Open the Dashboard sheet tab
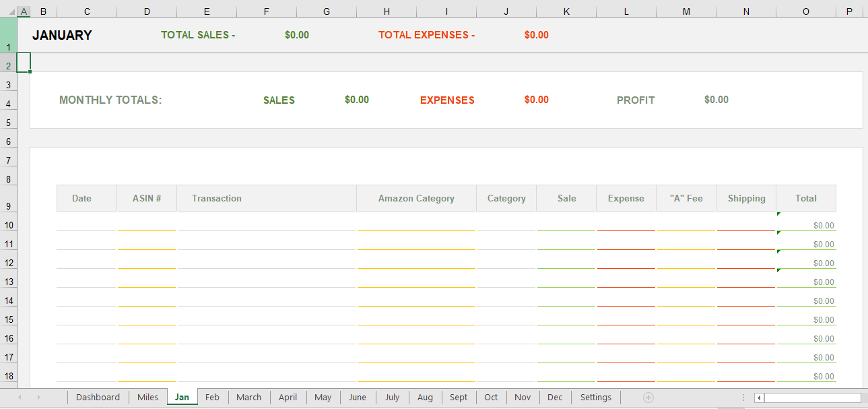This screenshot has width=868, height=409. click(x=98, y=398)
